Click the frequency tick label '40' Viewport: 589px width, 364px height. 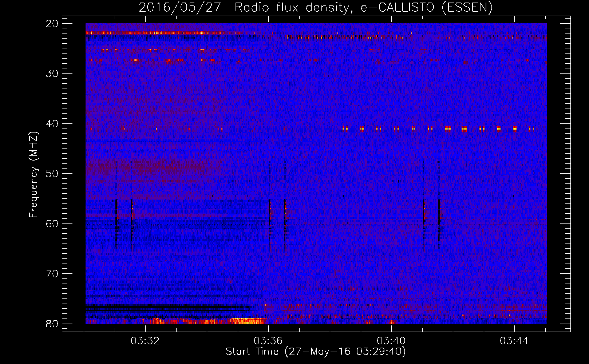(52, 124)
